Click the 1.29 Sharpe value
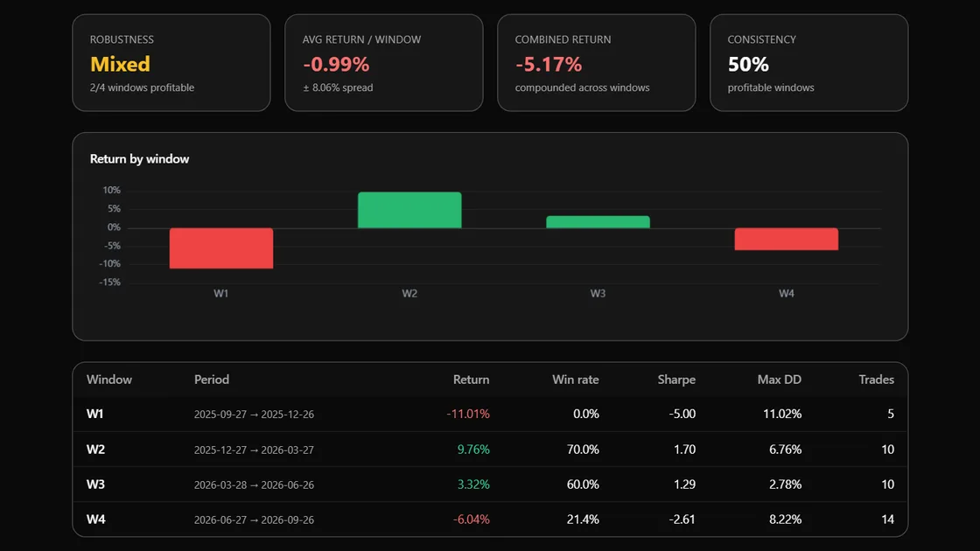This screenshot has height=551, width=980. (x=684, y=485)
